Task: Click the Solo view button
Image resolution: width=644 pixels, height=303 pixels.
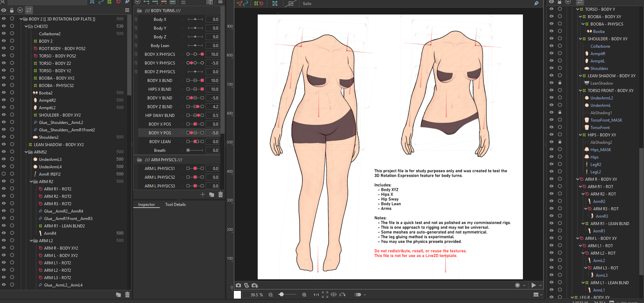Action: (x=307, y=4)
